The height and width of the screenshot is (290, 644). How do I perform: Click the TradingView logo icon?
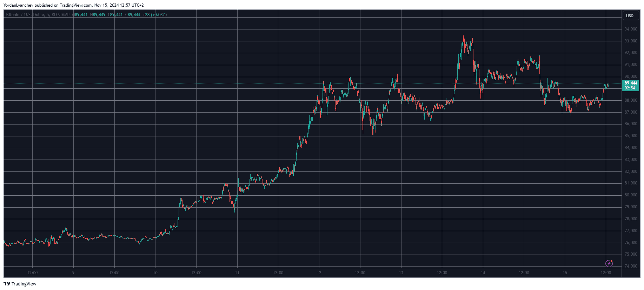(7, 284)
